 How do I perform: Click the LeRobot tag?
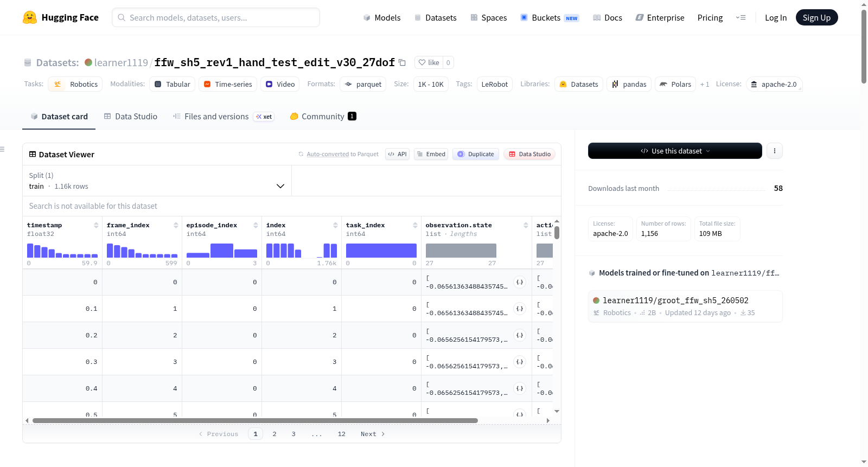pyautogui.click(x=495, y=84)
